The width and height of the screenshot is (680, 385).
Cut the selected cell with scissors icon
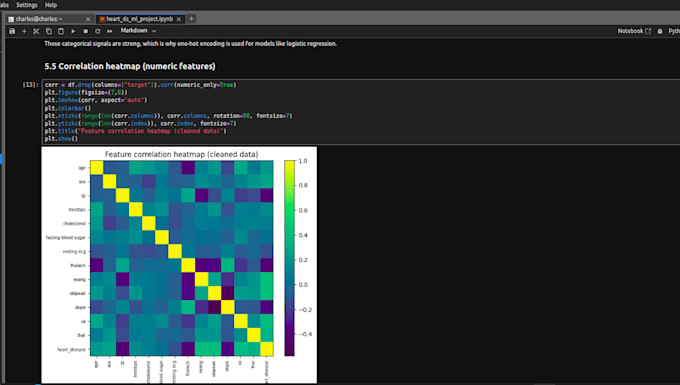tap(36, 31)
